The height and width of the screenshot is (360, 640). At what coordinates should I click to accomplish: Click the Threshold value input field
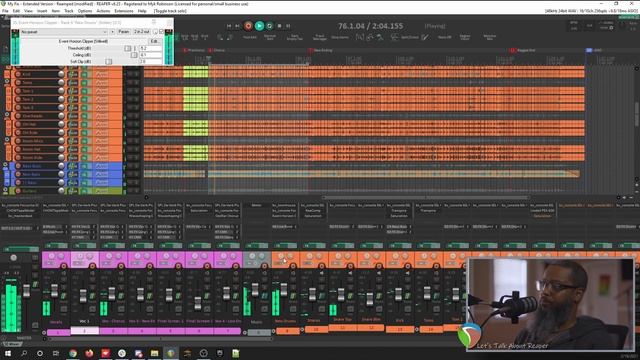pos(151,48)
